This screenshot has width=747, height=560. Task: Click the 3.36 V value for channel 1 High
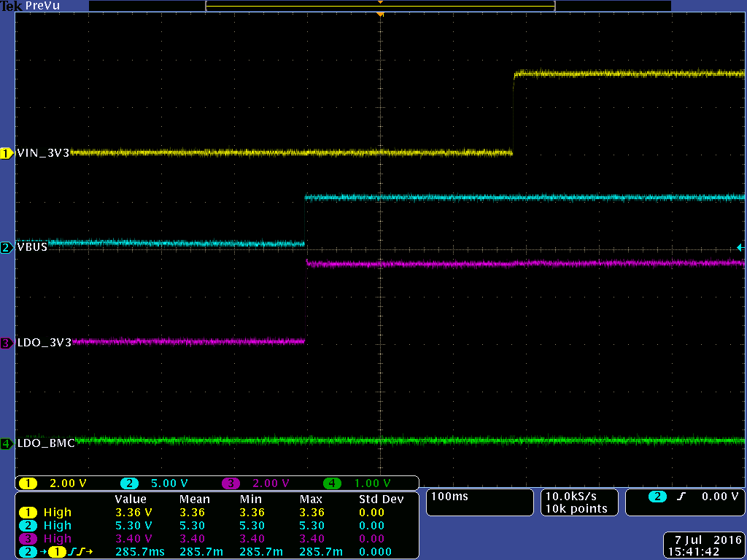tap(134, 513)
